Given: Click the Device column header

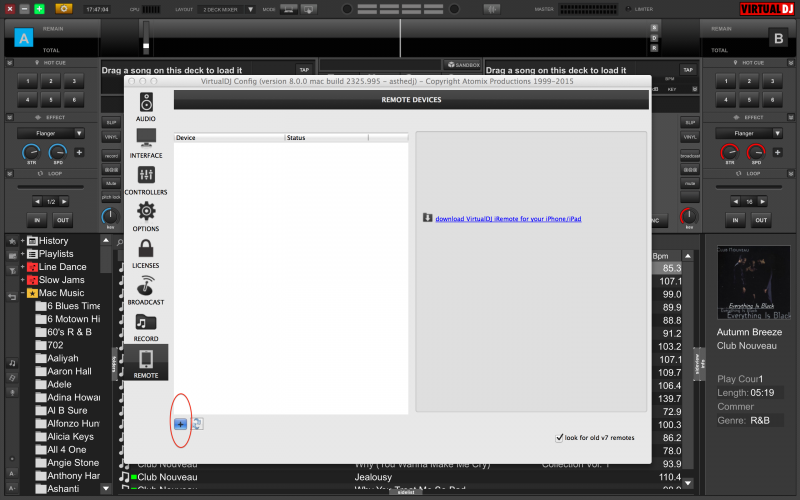Looking at the screenshot, I should (229, 138).
